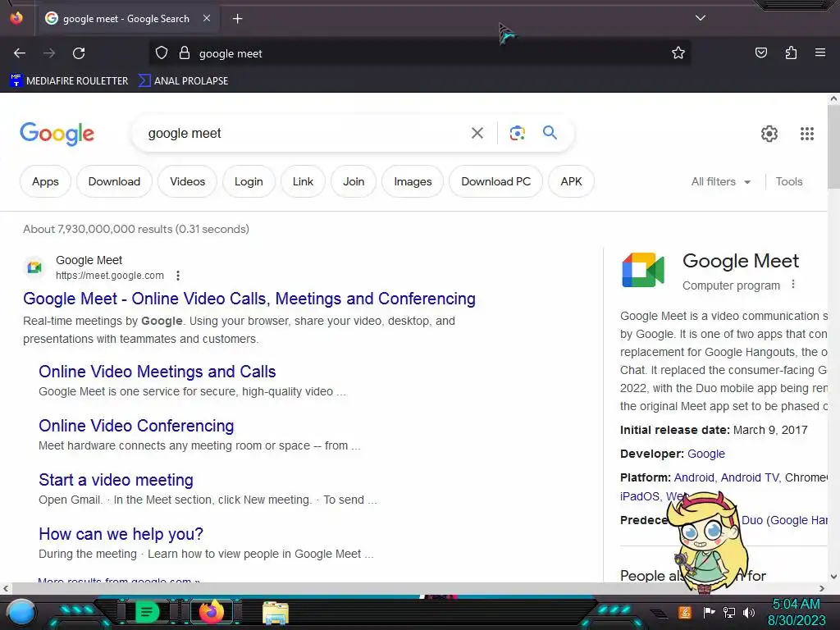Click Google Meet logo in knowledge panel
Viewport: 840px width, 630px height.
(x=643, y=270)
